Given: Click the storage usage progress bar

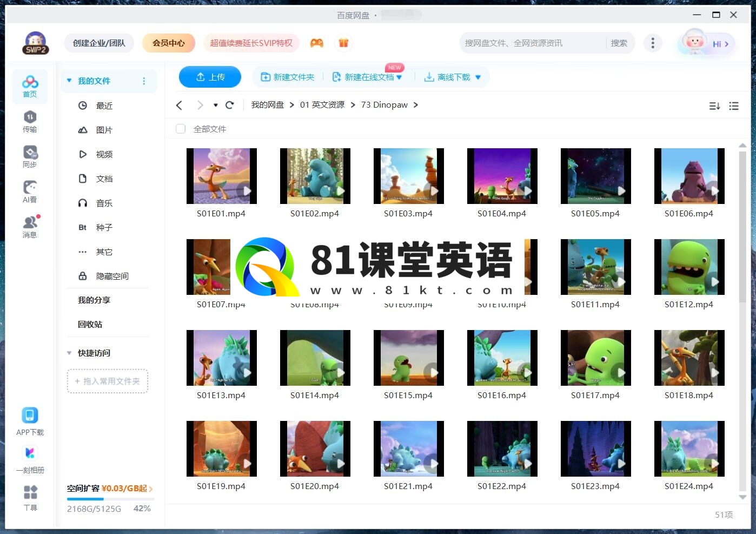Looking at the screenshot, I should coord(110,499).
